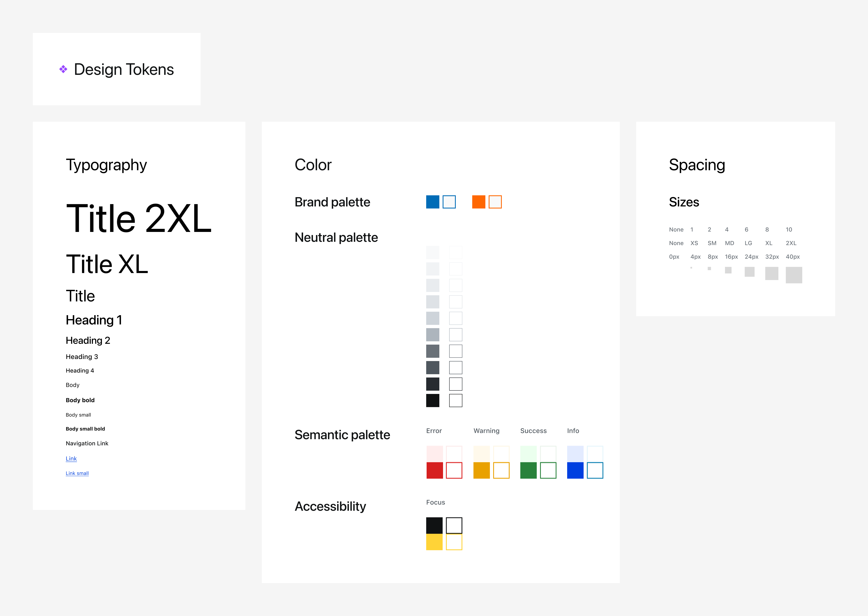Pick the blue outlined Info swatch
Image resolution: width=868 pixels, height=616 pixels.
coord(595,470)
